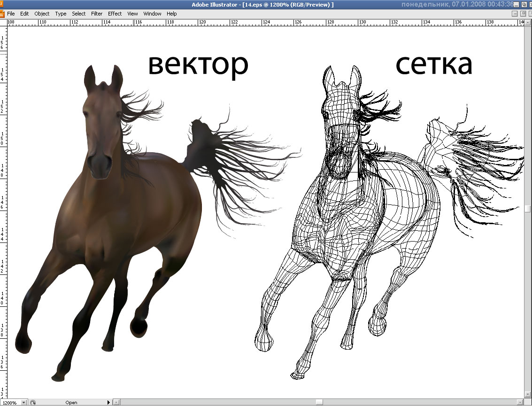Open the View menu
The width and height of the screenshot is (532, 406).
pos(132,14)
